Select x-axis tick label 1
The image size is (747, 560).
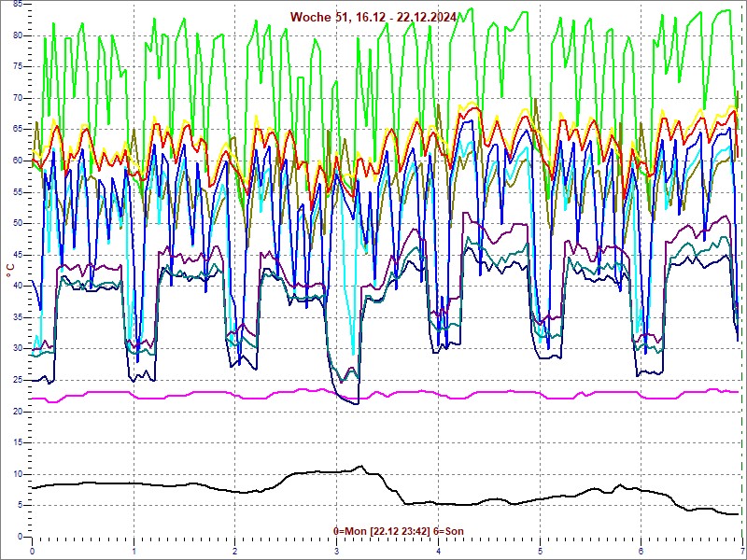click(134, 550)
